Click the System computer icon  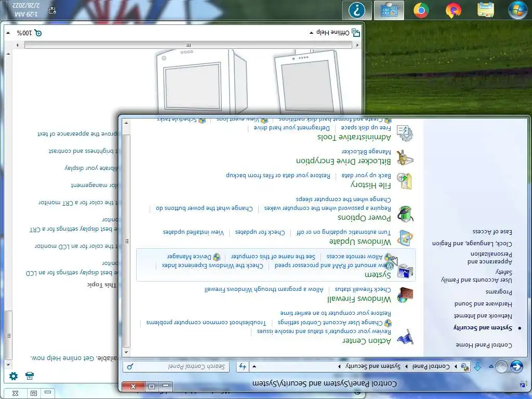click(x=405, y=271)
